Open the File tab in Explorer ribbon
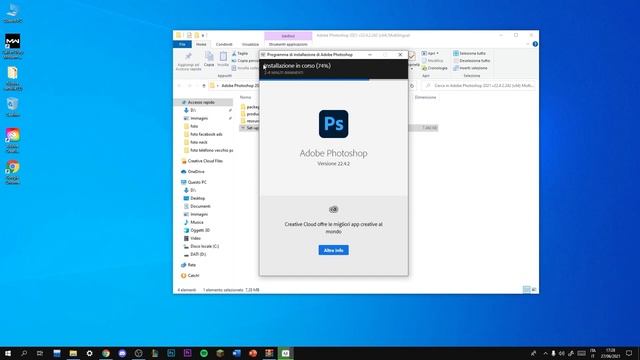 (182, 44)
